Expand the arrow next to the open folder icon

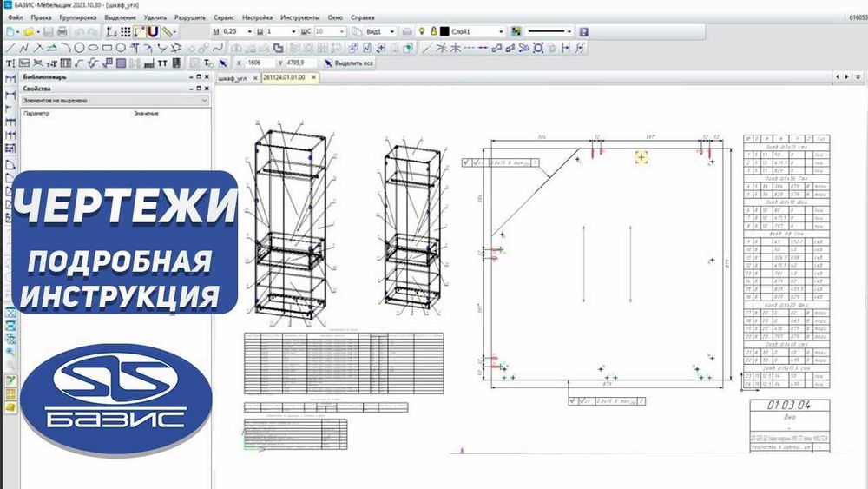pos(37,32)
